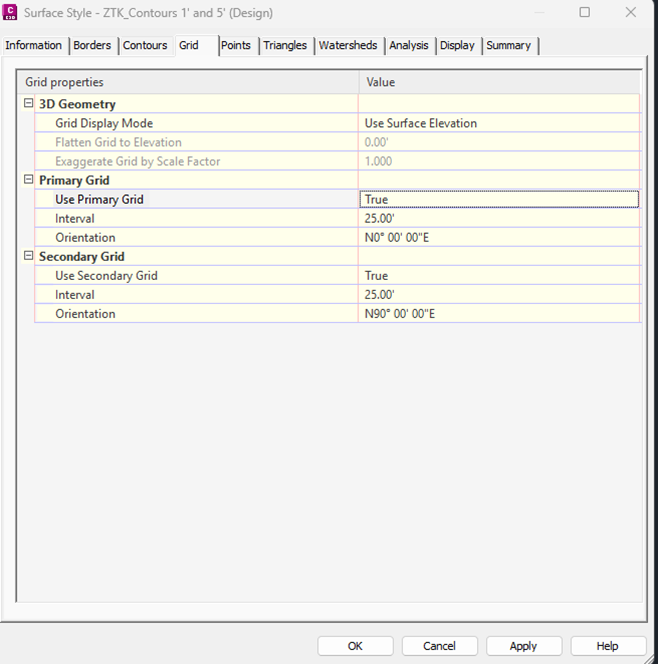Click the Value column header
This screenshot has width=658, height=664.
pos(500,82)
